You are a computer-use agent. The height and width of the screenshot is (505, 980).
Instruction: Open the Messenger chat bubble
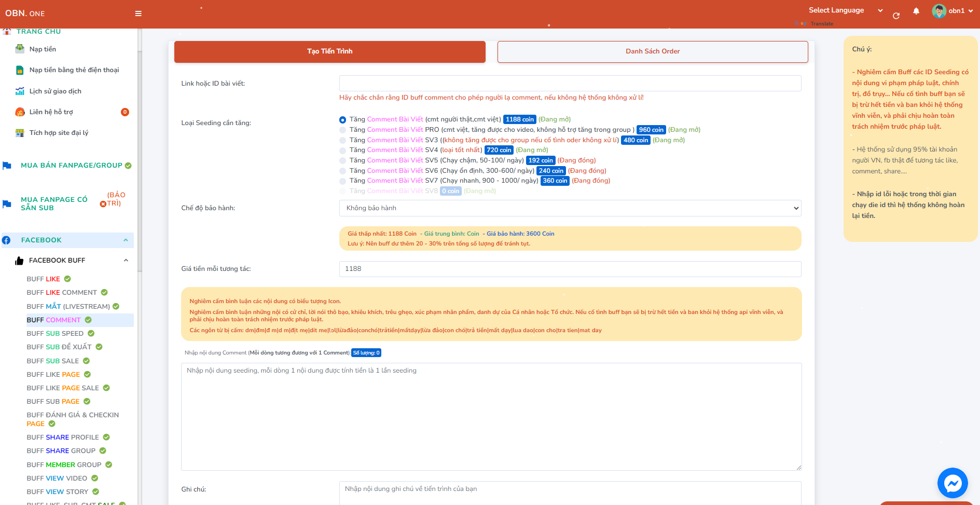coord(953,483)
